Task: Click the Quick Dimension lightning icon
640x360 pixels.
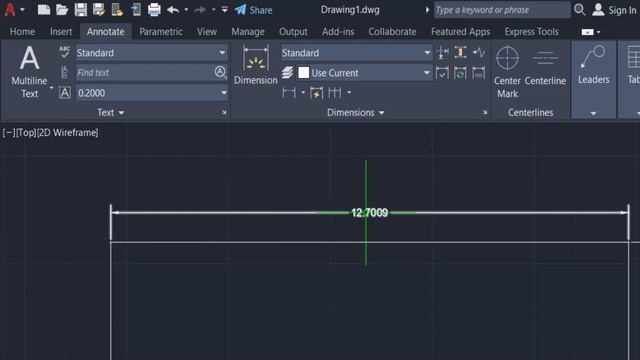Action: (x=316, y=93)
